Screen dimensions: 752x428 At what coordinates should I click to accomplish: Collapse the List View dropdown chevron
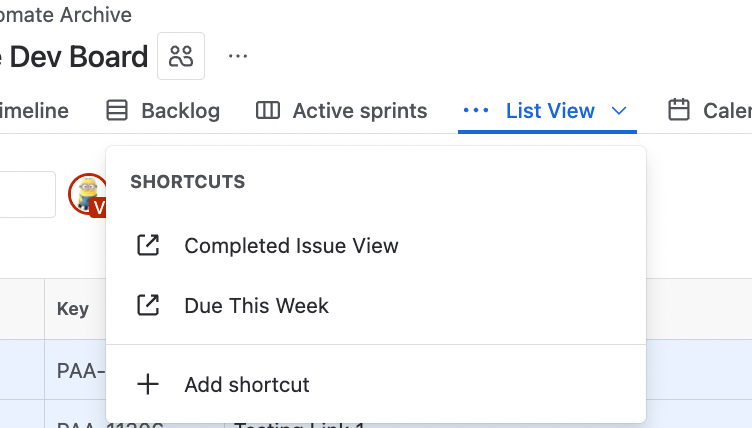click(x=619, y=111)
